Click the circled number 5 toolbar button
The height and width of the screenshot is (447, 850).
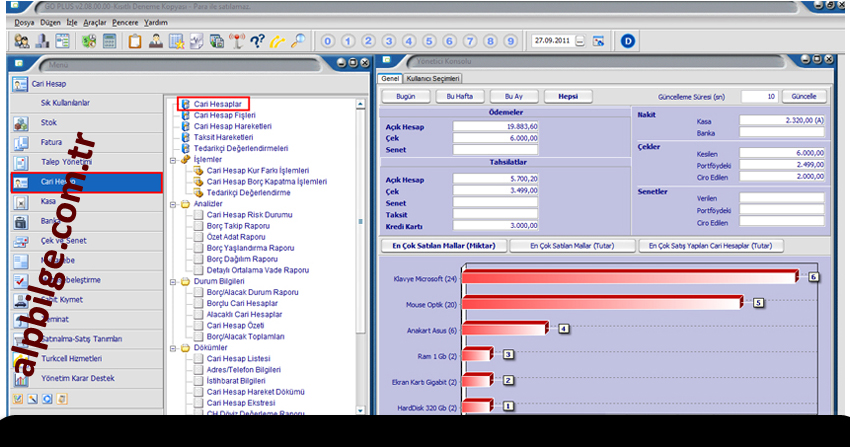(x=427, y=41)
